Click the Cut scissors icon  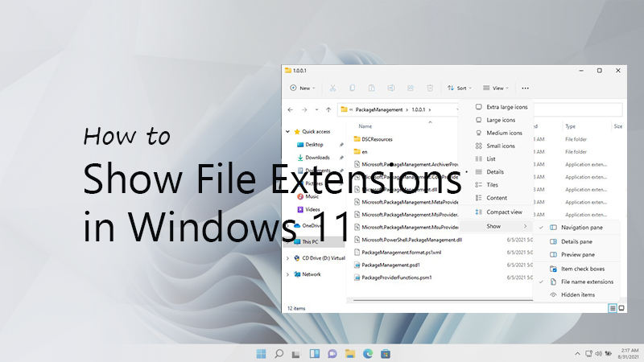332,88
